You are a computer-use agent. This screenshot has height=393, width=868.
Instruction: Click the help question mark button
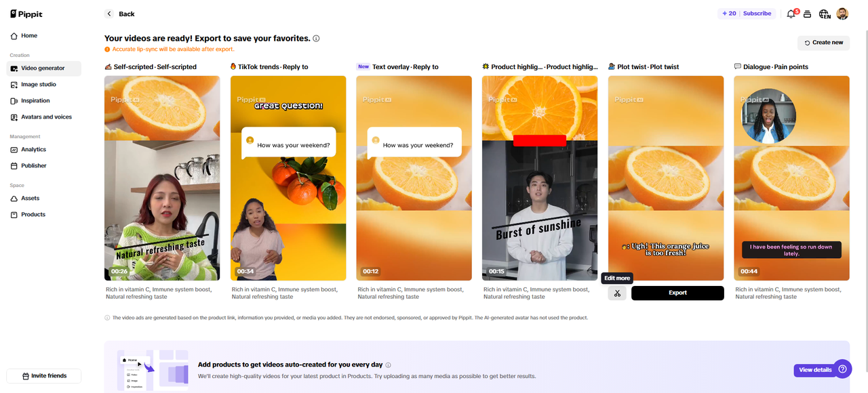842,369
